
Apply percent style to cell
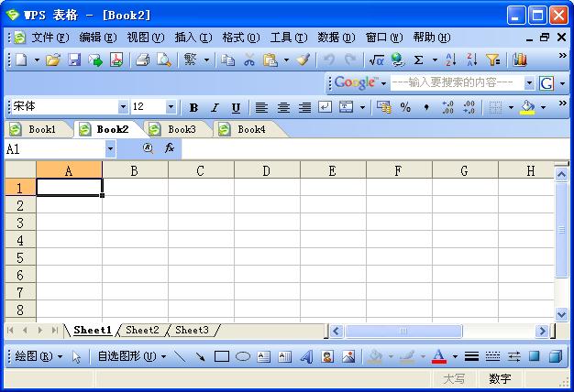click(x=405, y=107)
